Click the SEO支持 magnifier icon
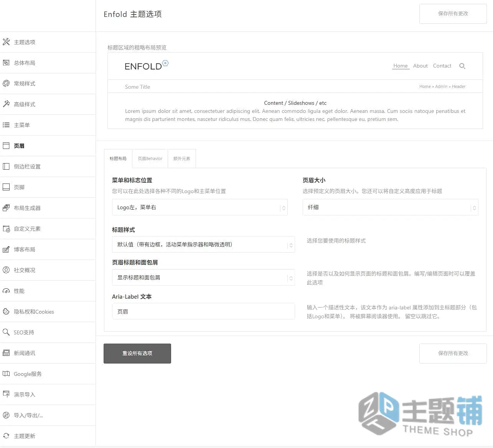 [x=6, y=332]
